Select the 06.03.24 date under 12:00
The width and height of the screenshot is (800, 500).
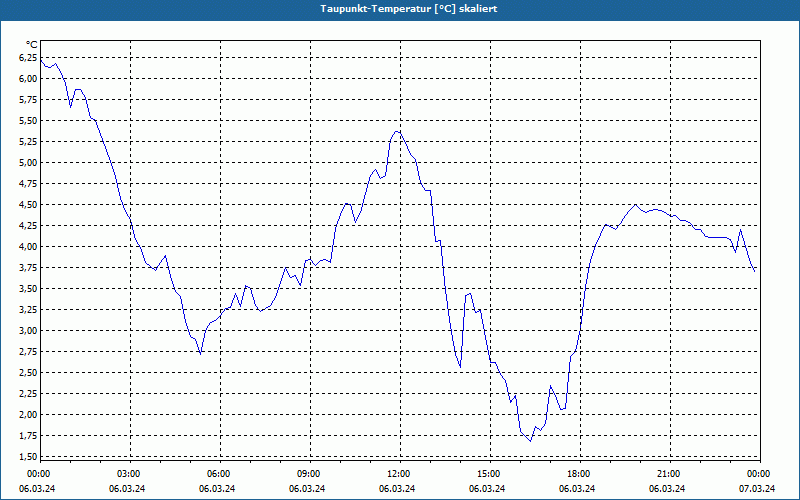397,489
